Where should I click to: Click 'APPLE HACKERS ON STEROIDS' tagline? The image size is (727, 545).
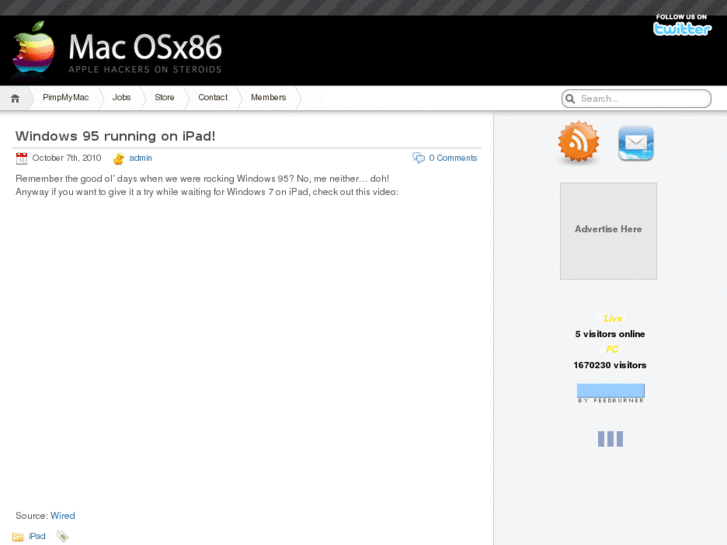click(145, 70)
